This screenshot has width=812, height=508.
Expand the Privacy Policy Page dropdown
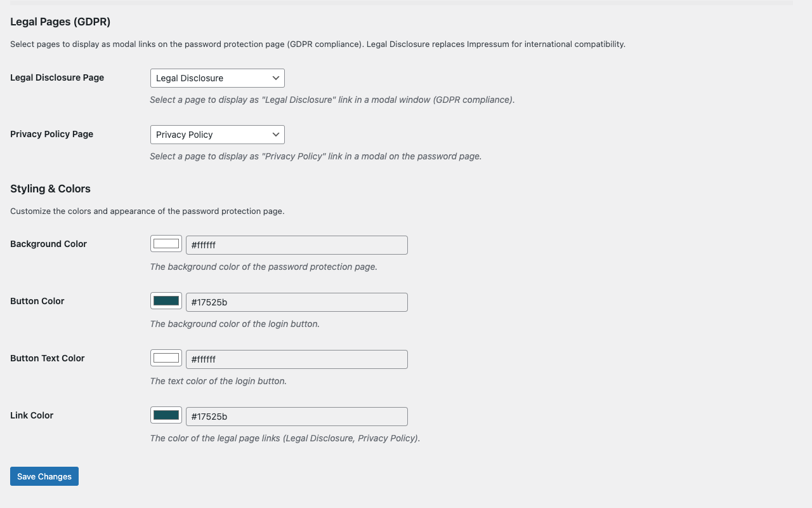217,135
